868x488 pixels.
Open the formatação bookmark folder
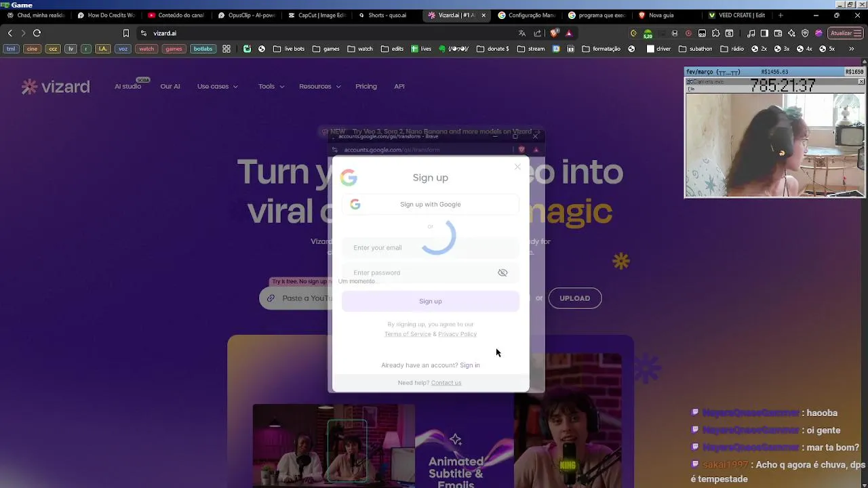pyautogui.click(x=601, y=49)
